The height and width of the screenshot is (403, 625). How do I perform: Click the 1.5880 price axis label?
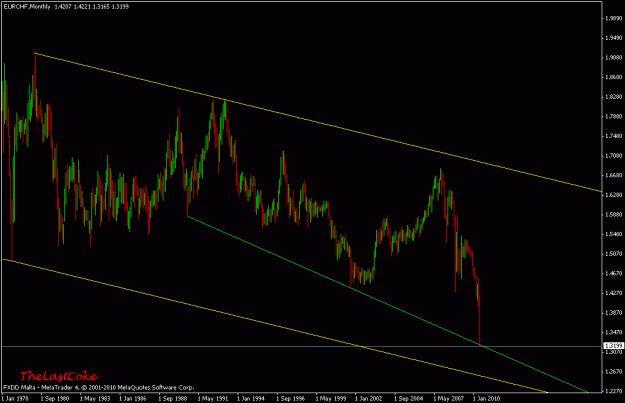click(x=614, y=214)
